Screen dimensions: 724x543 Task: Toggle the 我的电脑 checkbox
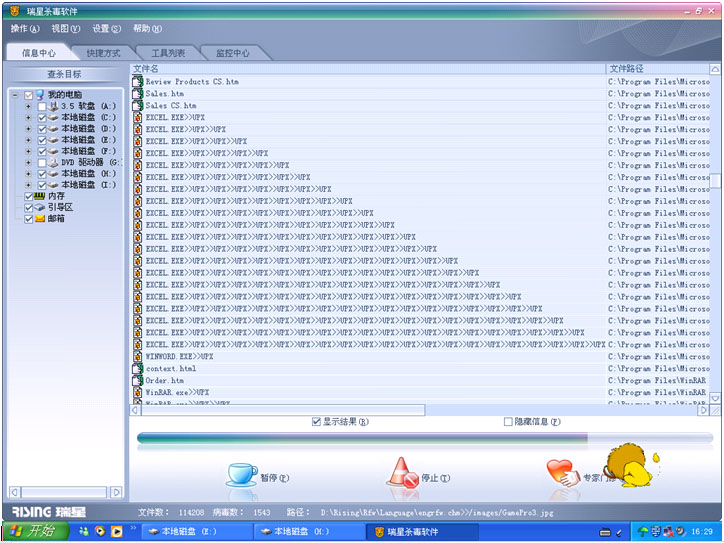point(29,96)
